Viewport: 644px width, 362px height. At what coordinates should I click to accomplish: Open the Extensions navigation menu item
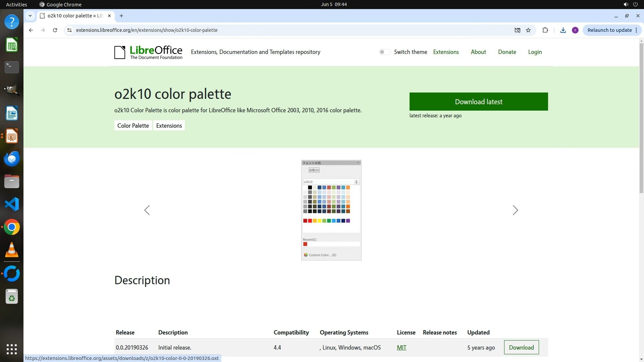pos(446,52)
